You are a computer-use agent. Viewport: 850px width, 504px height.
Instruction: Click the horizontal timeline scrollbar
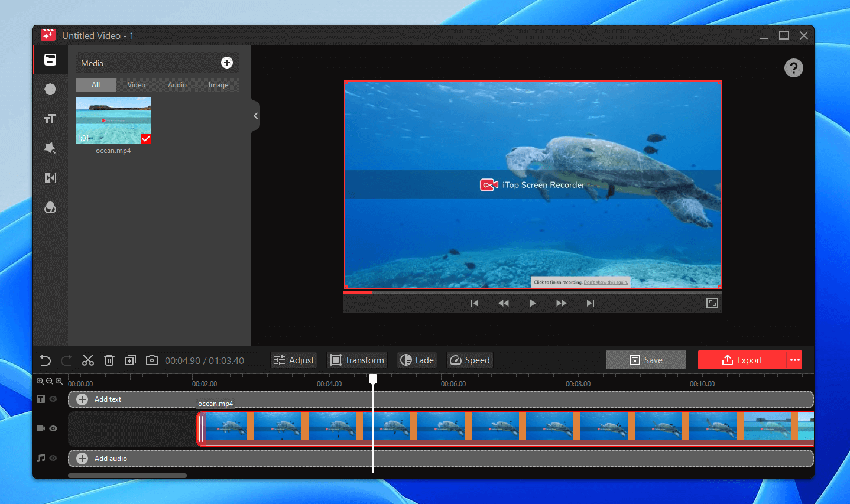[x=127, y=475]
